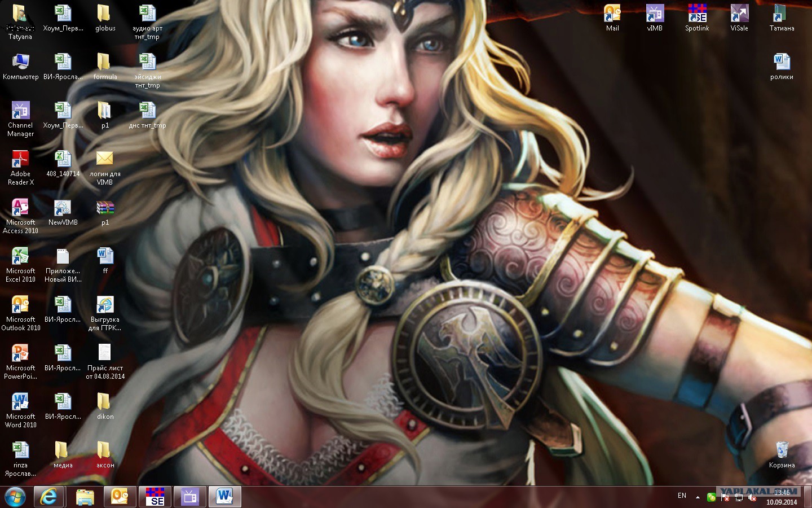Launch Microsoft PowerPoint desktop shortcut
812x508 pixels.
[x=20, y=362]
